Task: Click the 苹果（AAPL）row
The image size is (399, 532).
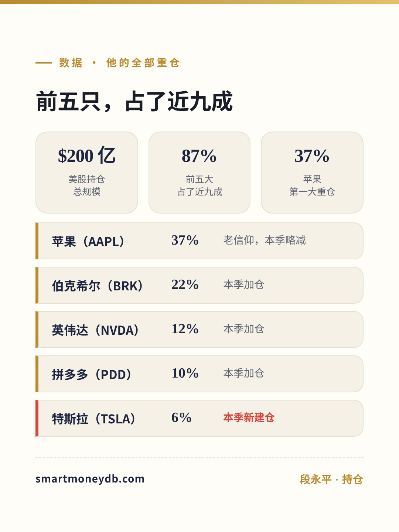Action: 199,241
